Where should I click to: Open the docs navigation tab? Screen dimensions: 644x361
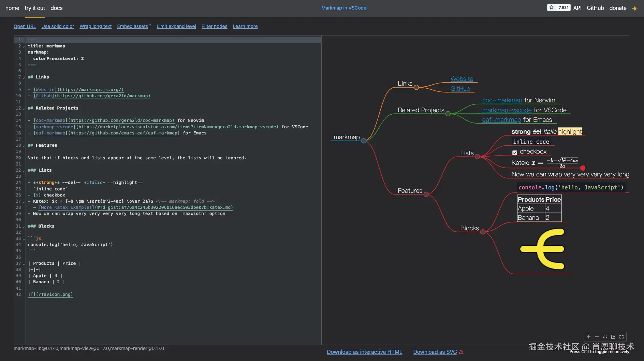click(57, 8)
